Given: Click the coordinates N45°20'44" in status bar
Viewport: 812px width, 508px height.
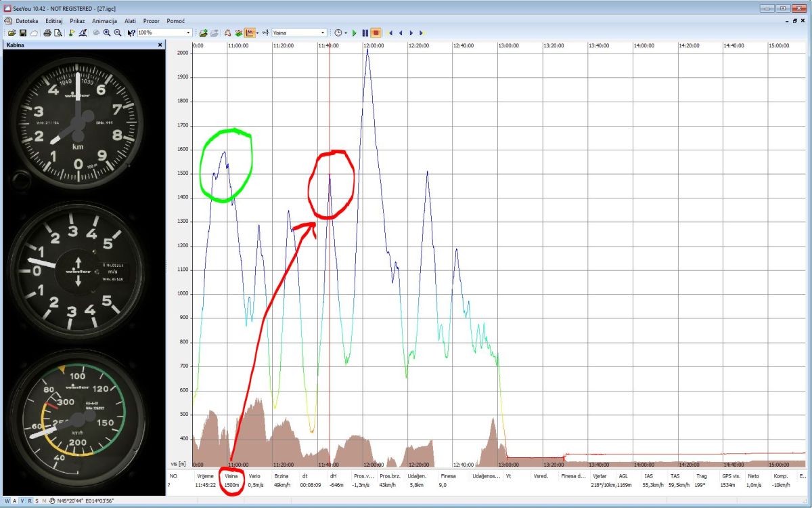Looking at the screenshot, I should click(70, 501).
